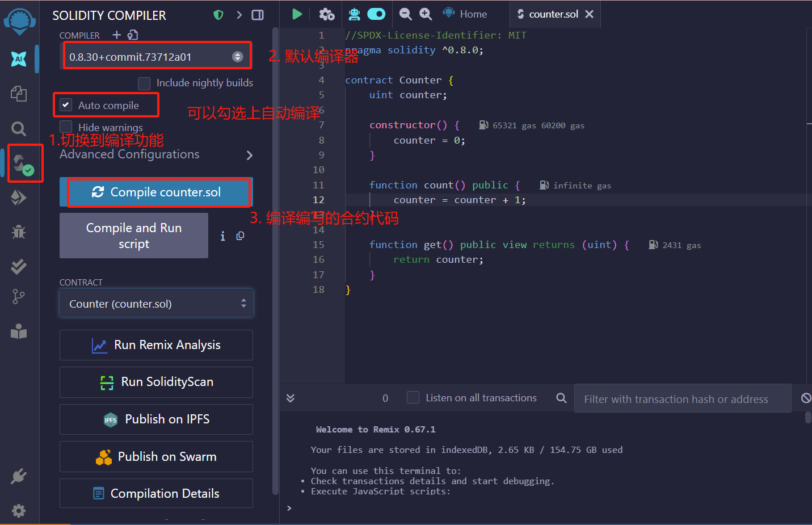Collapse the terminal with double-chevron
The width and height of the screenshot is (812, 525).
[x=291, y=398]
